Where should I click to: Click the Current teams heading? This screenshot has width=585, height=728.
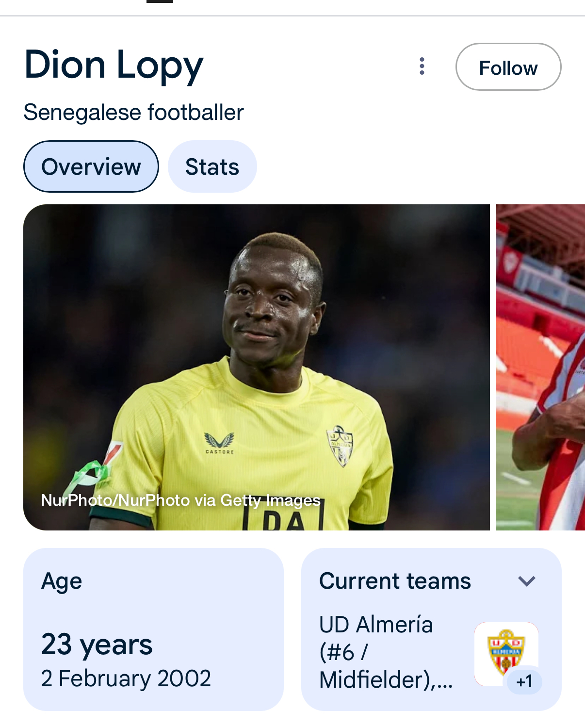point(395,581)
